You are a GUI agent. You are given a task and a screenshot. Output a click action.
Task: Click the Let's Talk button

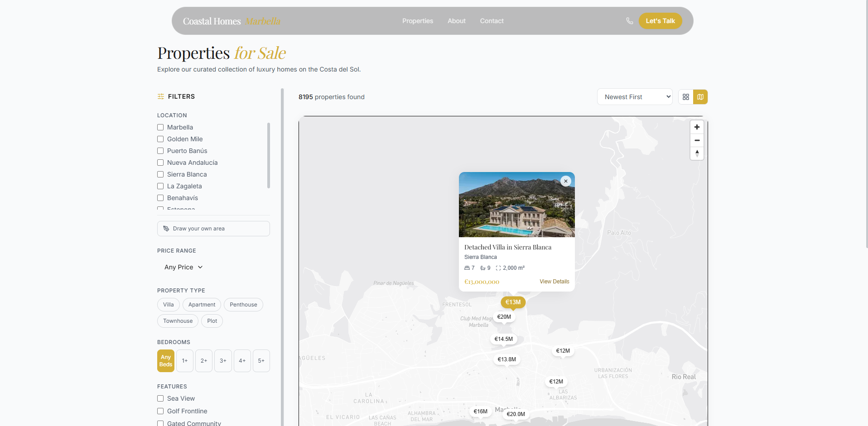pos(660,20)
